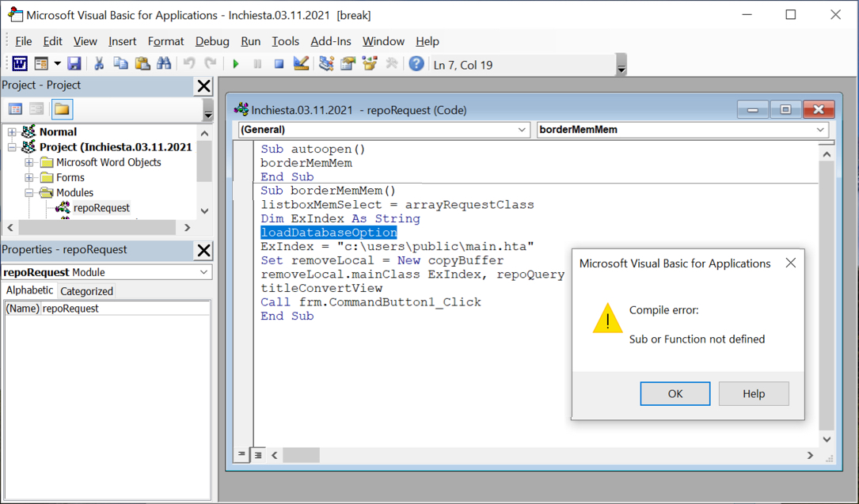Click the Cut scissors icon
This screenshot has width=859, height=504.
(x=99, y=64)
